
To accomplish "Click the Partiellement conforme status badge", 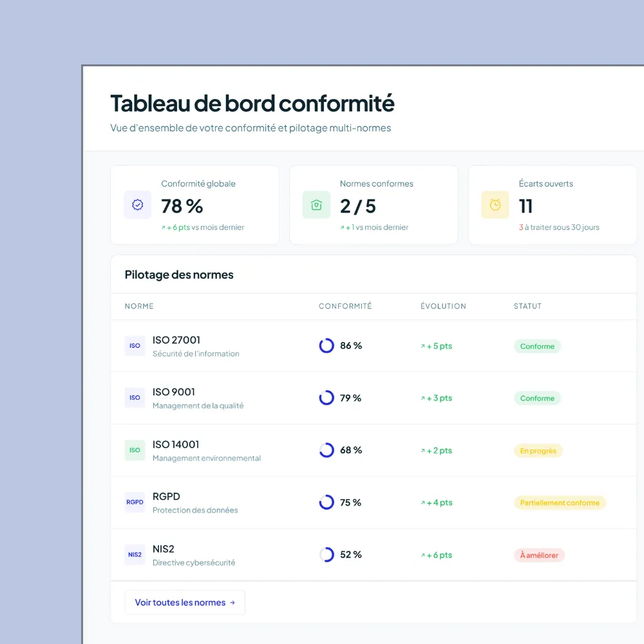I will pos(560,503).
